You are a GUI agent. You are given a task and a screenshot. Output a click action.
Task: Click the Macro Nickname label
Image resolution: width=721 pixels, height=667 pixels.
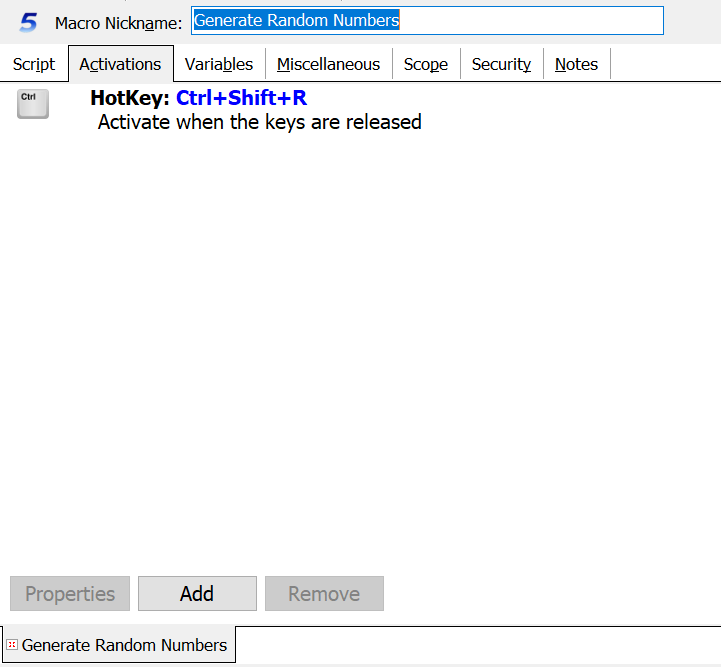(118, 23)
